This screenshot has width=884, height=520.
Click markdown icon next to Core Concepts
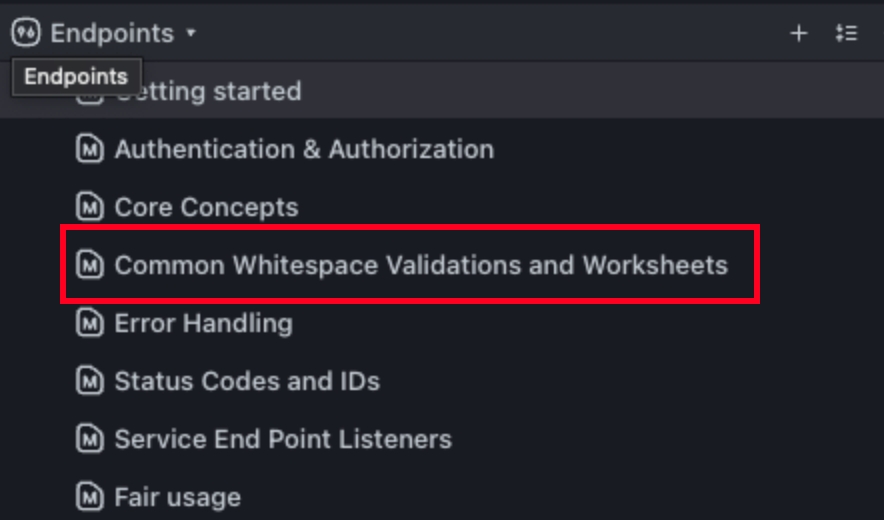click(90, 207)
